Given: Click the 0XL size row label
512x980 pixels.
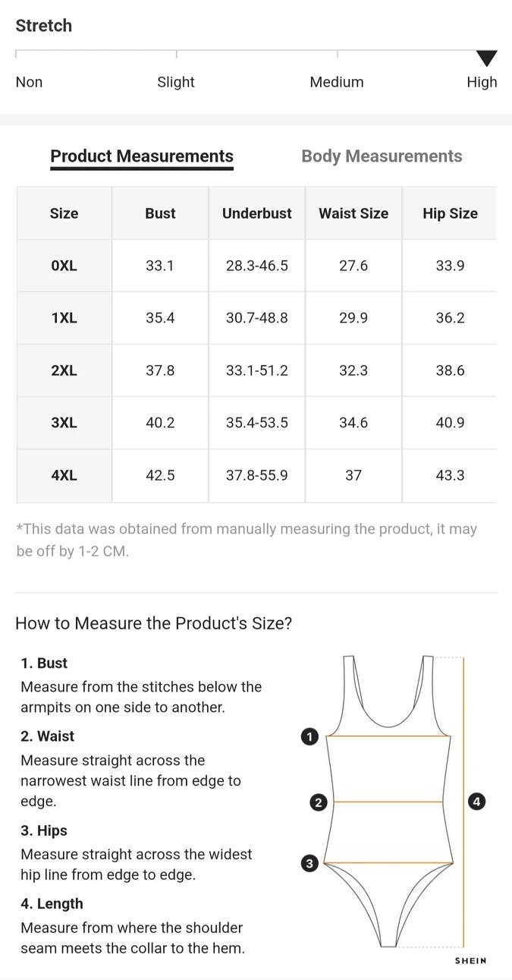Looking at the screenshot, I should (x=64, y=266).
